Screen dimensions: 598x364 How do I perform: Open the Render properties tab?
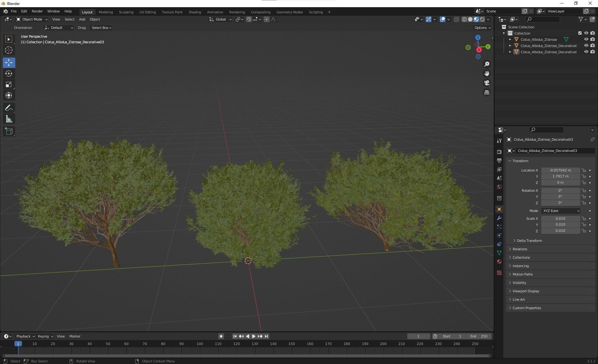click(x=499, y=152)
